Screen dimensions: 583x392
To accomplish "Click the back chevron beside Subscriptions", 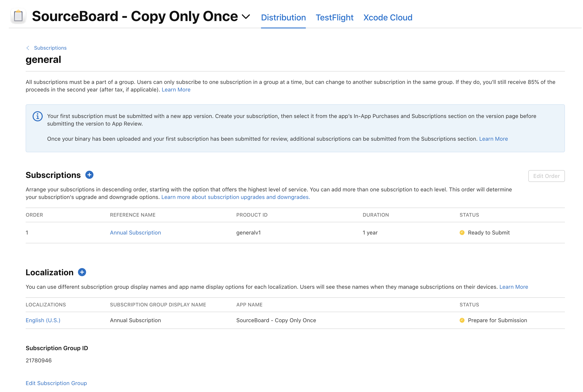I will pos(28,48).
